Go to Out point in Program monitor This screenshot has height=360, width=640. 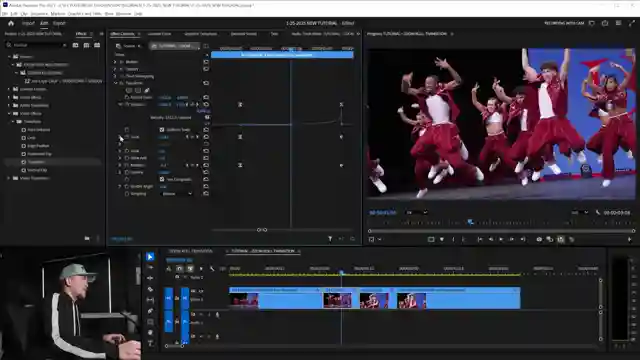pyautogui.click(x=523, y=239)
